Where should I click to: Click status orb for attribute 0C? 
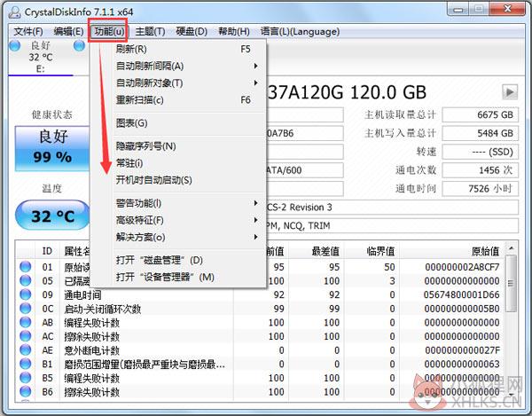(x=26, y=309)
